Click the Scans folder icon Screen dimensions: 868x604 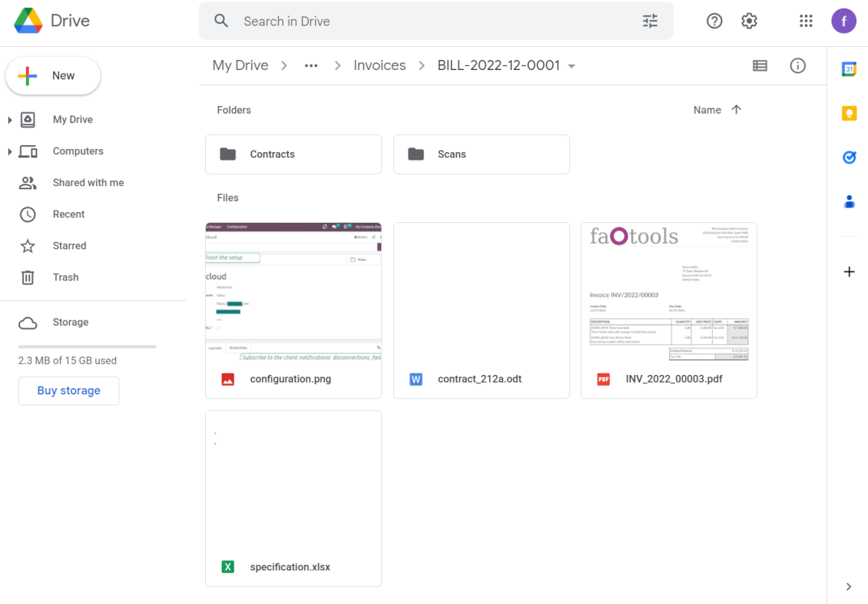point(416,154)
